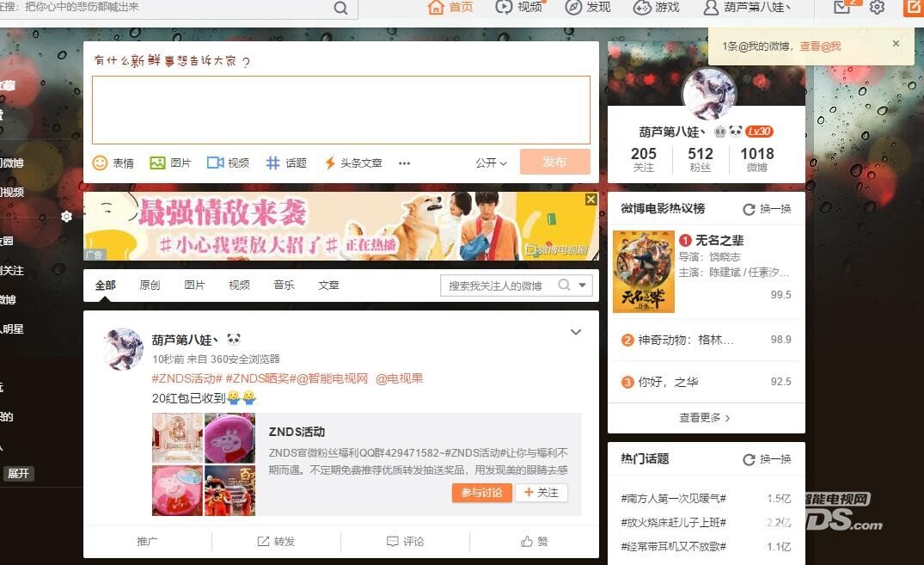Open the 无名之辈 movie poster
This screenshot has height=565, width=924.
pos(644,271)
